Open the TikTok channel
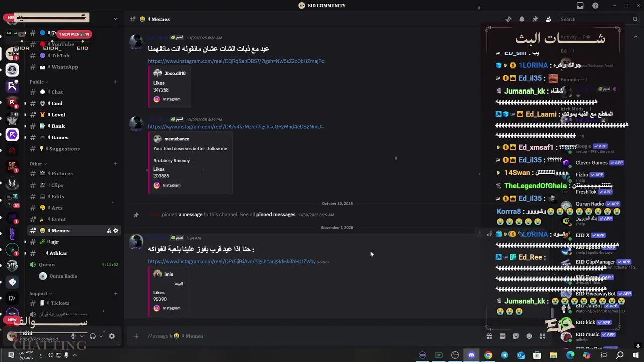 [x=73, y=56]
